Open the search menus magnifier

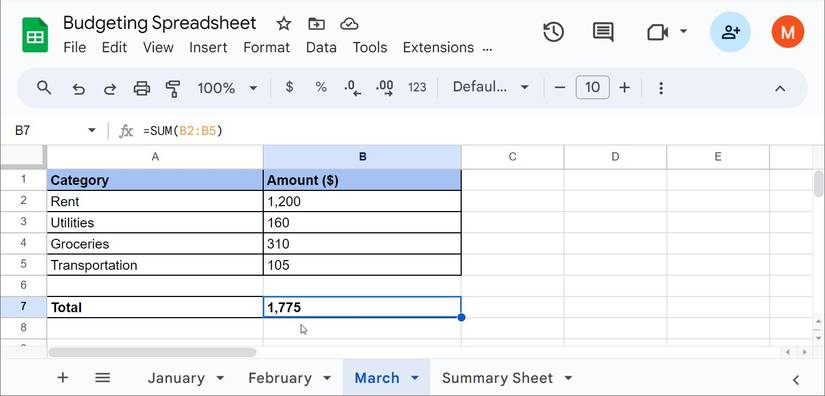(44, 88)
